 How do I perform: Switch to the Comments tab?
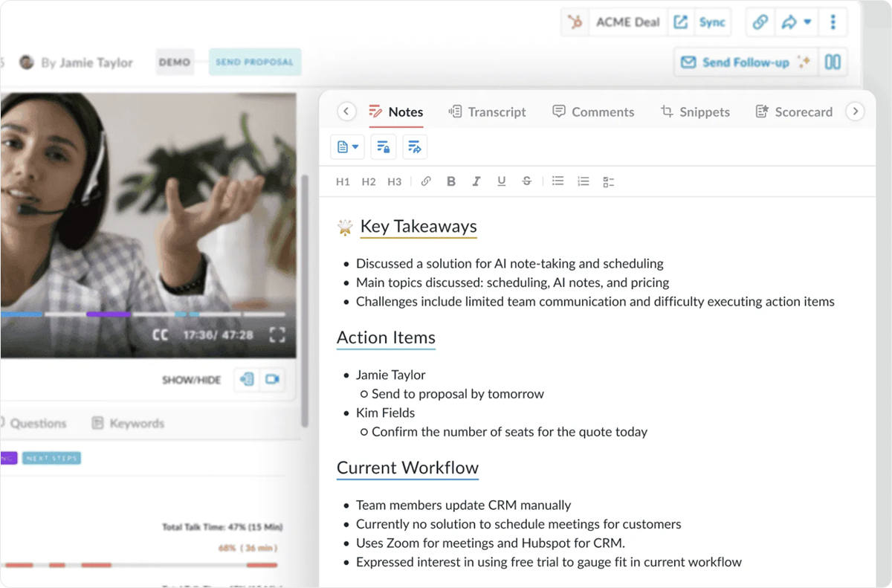tap(593, 112)
